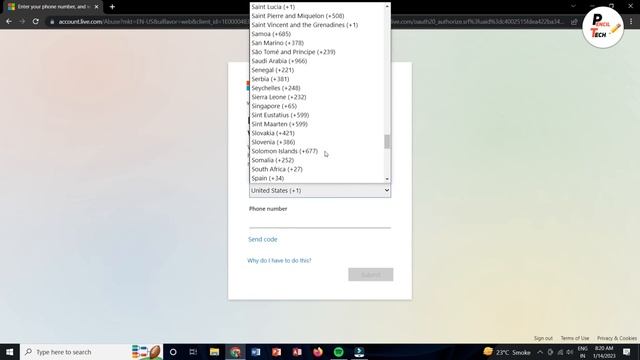Open the Sign out link
This screenshot has width=640, height=360.
(543, 338)
